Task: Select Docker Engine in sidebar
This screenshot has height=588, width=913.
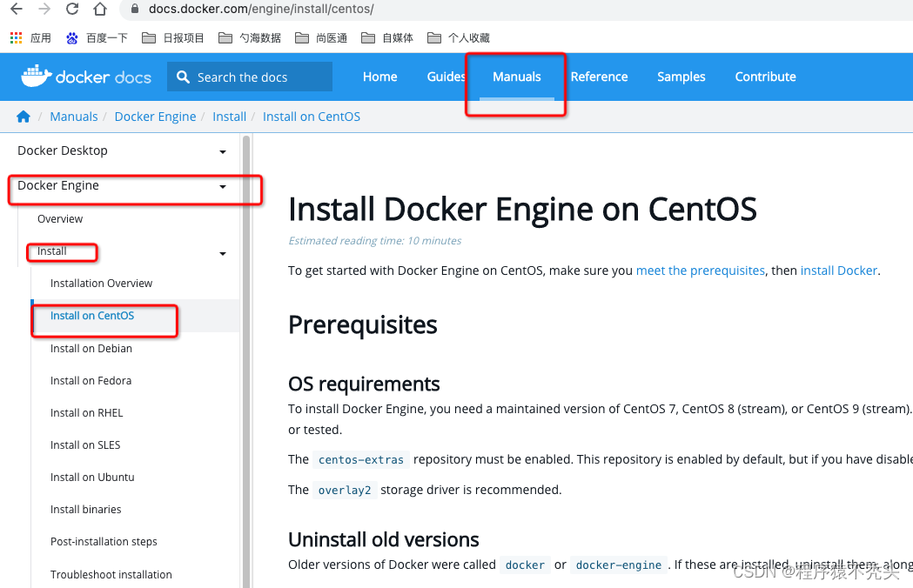Action: tap(58, 186)
